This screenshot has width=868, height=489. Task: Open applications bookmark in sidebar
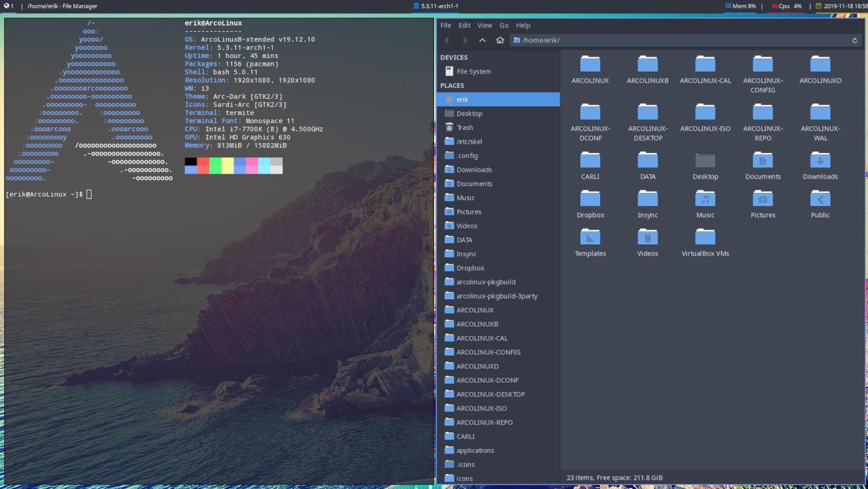point(498,450)
